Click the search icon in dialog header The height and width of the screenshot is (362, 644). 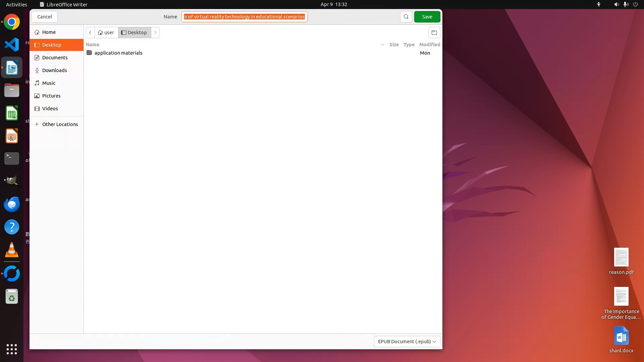[x=406, y=17]
